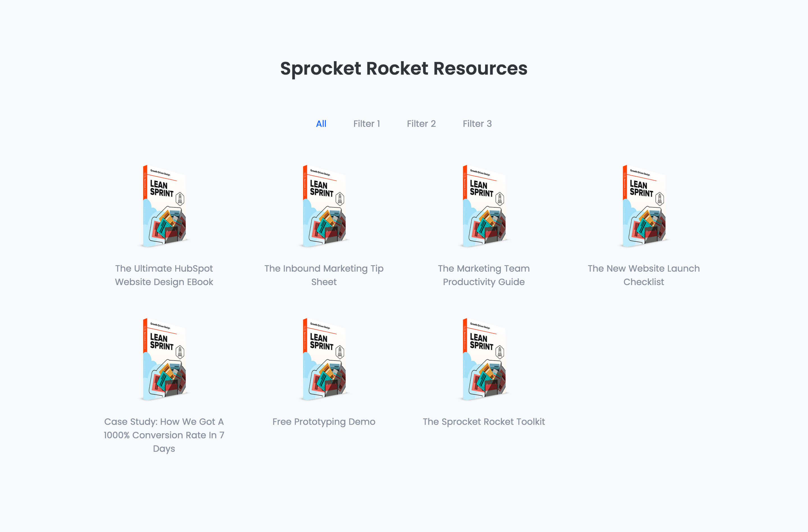Image resolution: width=808 pixels, height=532 pixels.
Task: Open book cover above Inbound Marketing Tip Sheet
Action: coord(324,206)
